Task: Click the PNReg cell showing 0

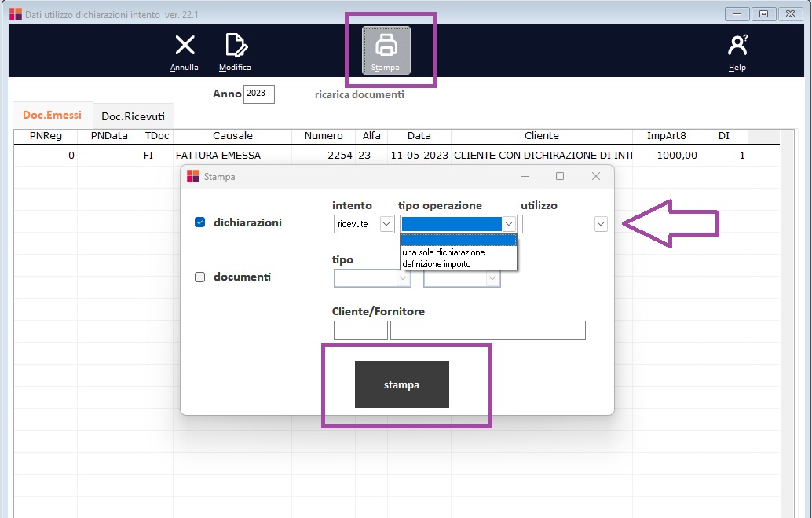Action: [x=46, y=156]
